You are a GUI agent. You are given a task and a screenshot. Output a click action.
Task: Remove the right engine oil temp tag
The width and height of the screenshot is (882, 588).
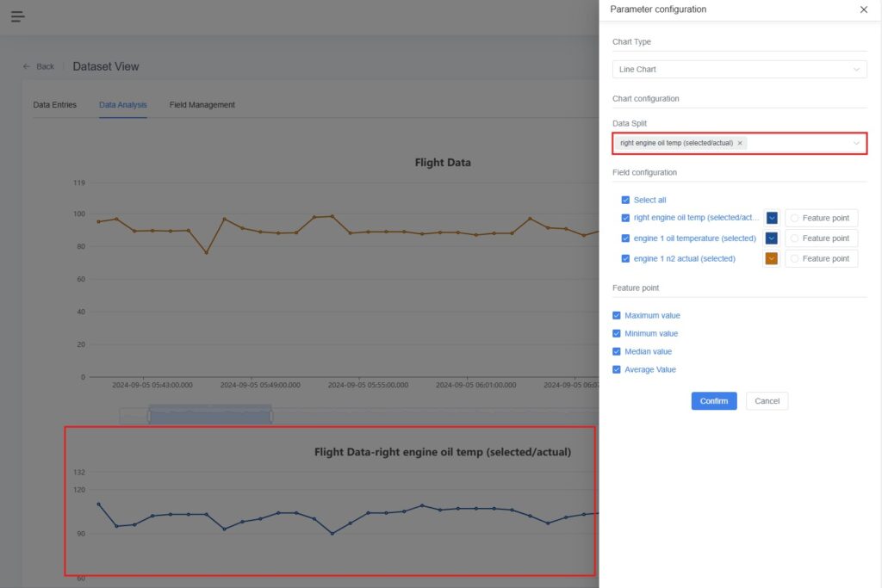(740, 143)
